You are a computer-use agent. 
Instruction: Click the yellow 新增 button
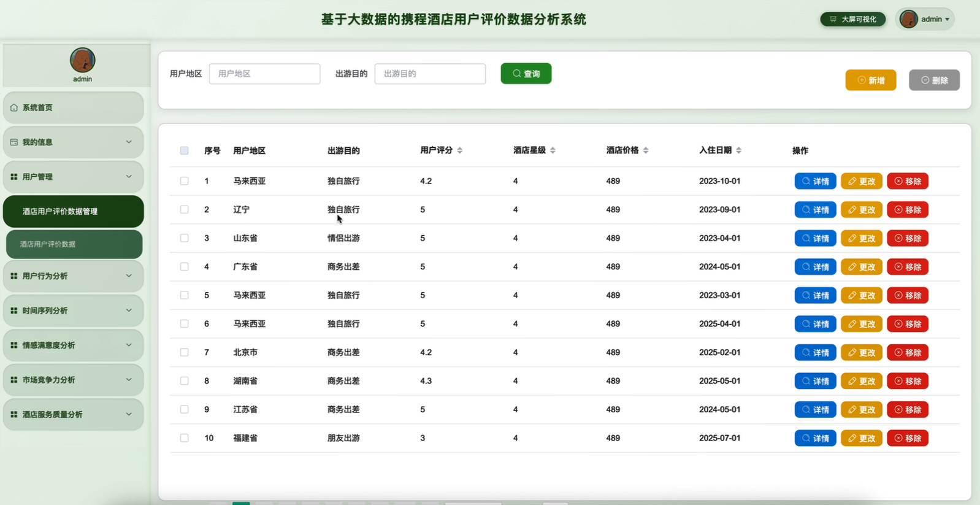click(871, 80)
